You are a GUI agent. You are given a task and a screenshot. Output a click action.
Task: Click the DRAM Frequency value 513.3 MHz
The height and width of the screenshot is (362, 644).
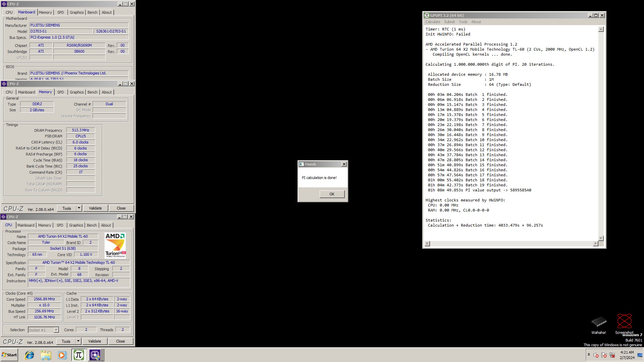click(x=80, y=130)
